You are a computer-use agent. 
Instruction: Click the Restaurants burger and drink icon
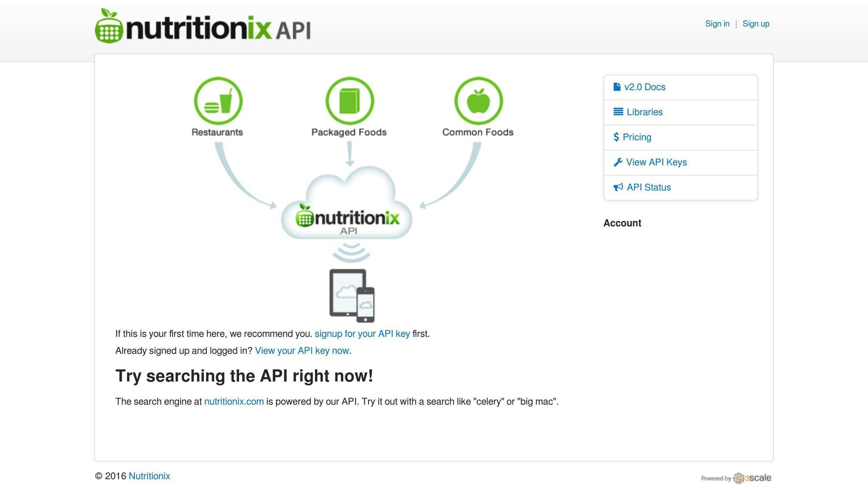click(x=218, y=101)
